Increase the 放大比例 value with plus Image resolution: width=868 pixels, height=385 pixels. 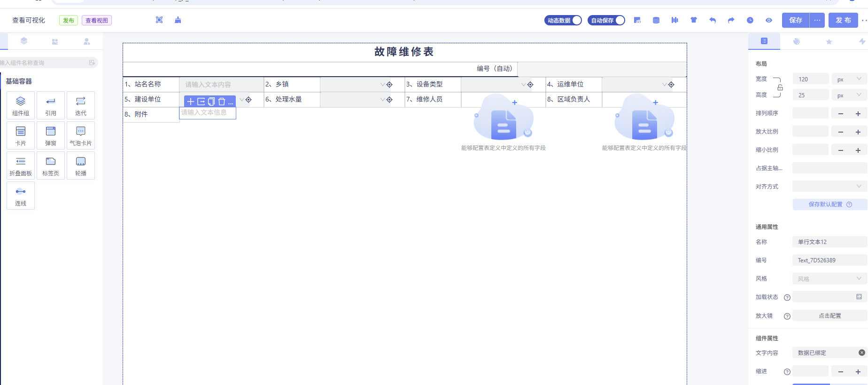[x=858, y=132]
